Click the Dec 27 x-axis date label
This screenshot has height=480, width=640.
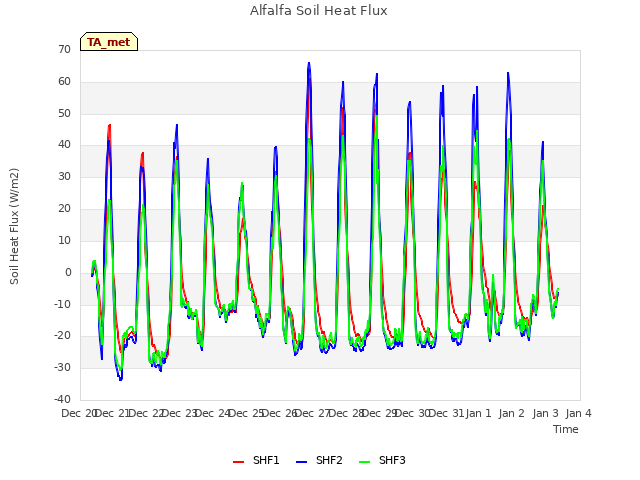tap(313, 413)
